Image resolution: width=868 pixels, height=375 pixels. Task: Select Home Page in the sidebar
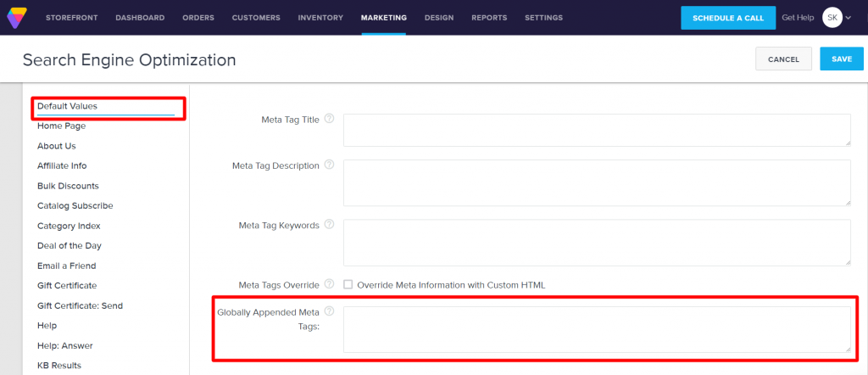pos(61,126)
